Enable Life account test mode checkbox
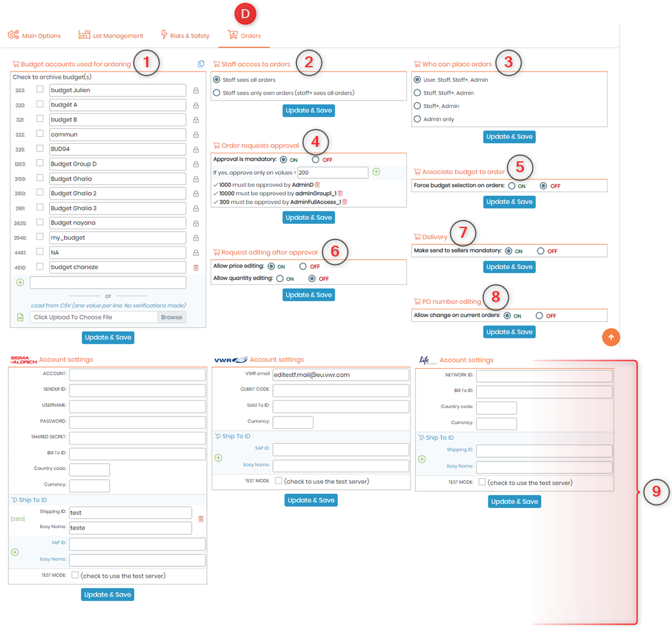Viewport: 672px width, 627px height. (x=482, y=481)
